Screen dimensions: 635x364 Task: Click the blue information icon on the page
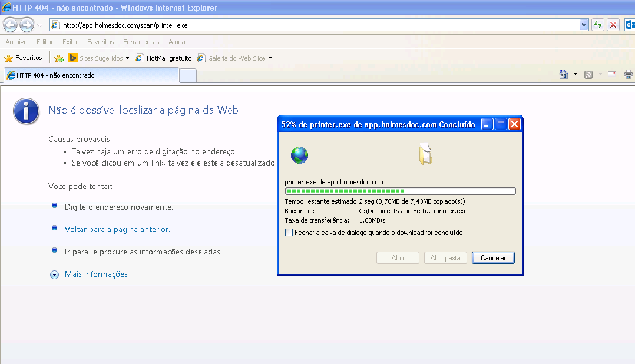click(26, 111)
